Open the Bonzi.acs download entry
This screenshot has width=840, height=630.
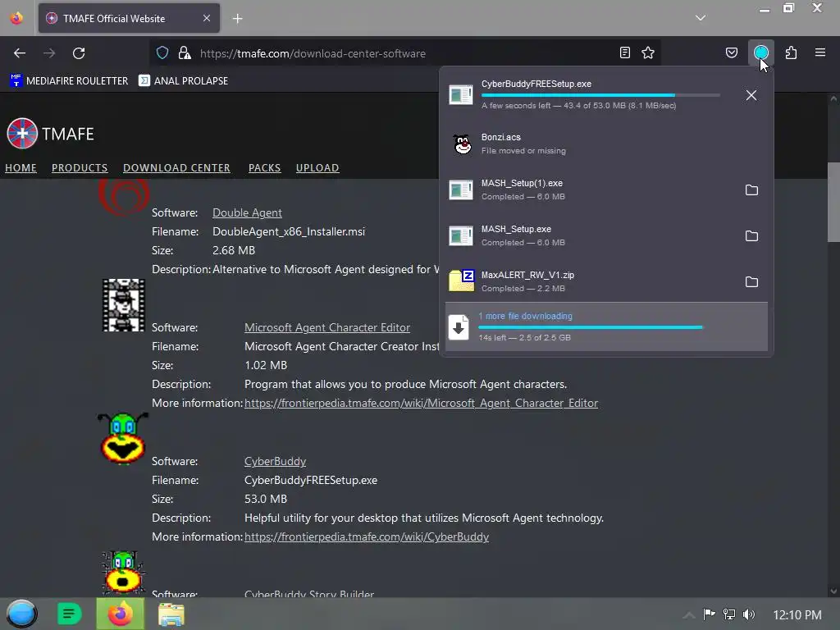tap(606, 144)
